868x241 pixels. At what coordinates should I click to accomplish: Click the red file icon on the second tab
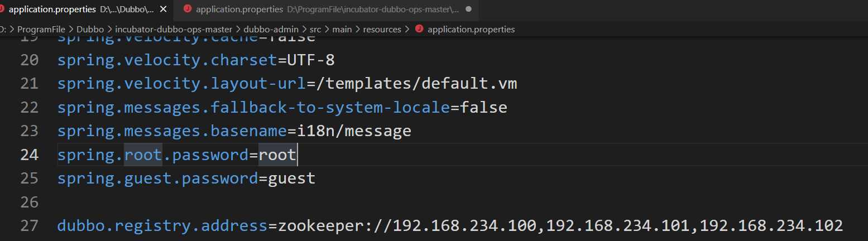click(187, 9)
